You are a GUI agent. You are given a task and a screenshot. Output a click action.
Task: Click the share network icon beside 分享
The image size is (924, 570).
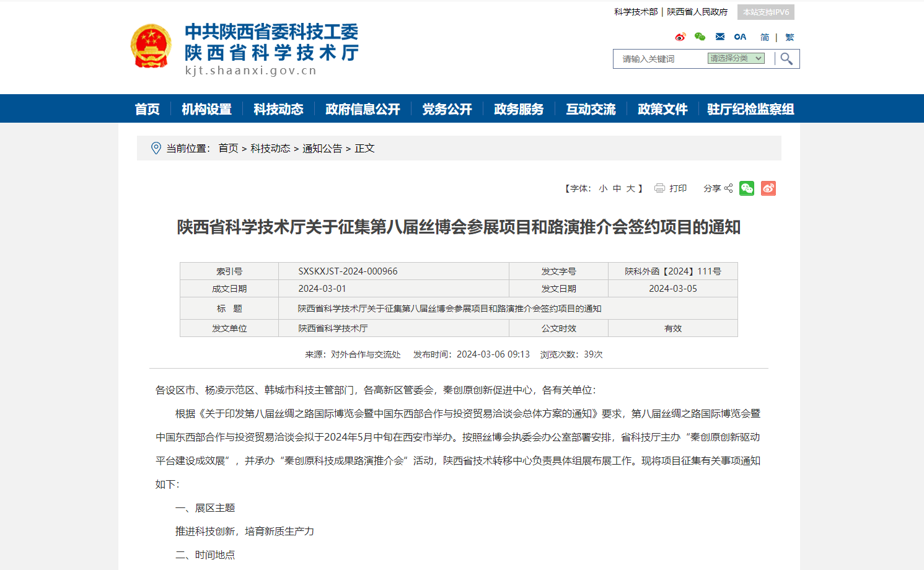point(729,188)
